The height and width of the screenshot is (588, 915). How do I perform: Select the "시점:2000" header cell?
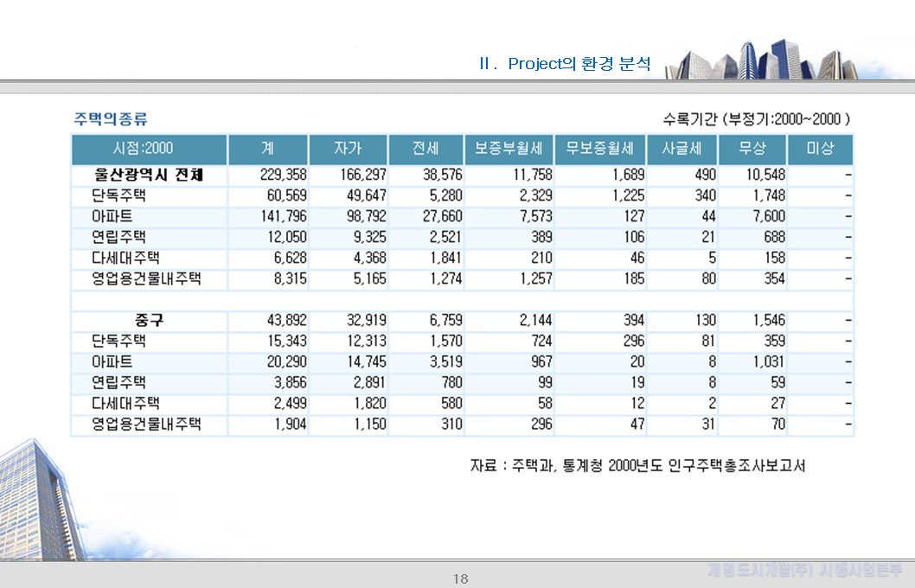click(x=148, y=148)
